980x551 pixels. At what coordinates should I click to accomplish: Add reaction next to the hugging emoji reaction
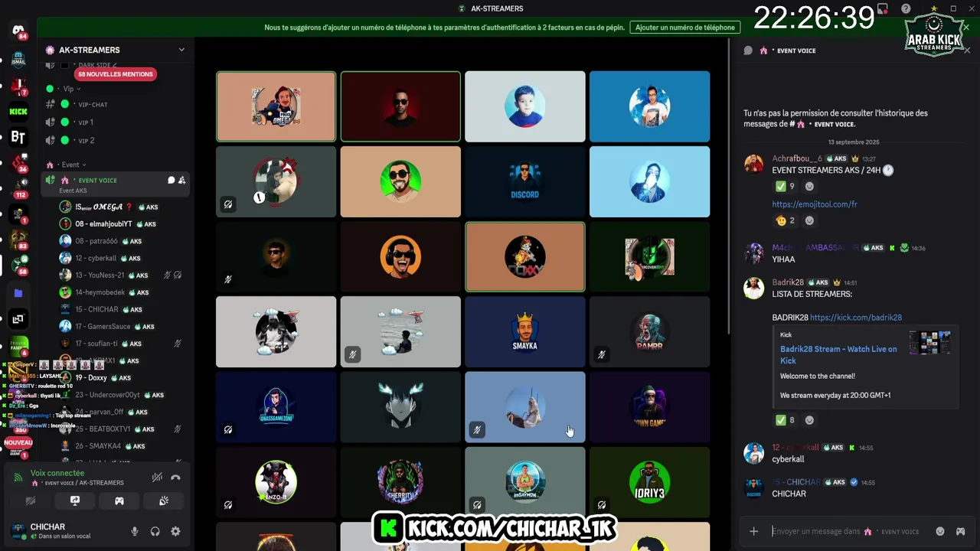pos(809,220)
